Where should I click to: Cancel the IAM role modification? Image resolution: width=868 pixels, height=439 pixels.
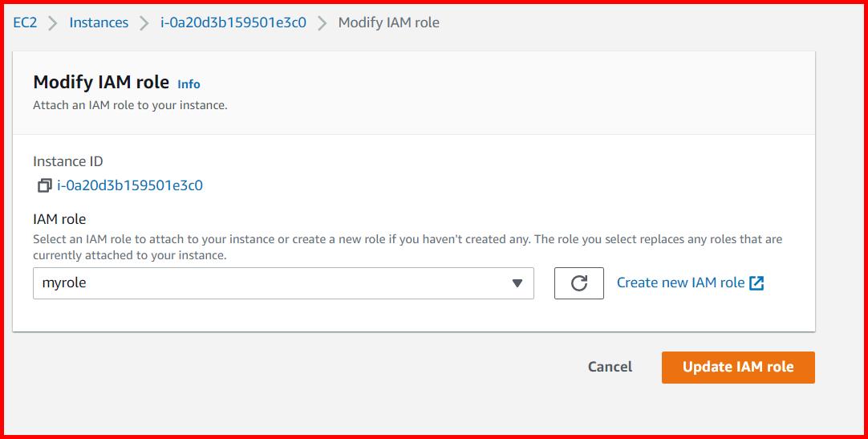(x=610, y=367)
